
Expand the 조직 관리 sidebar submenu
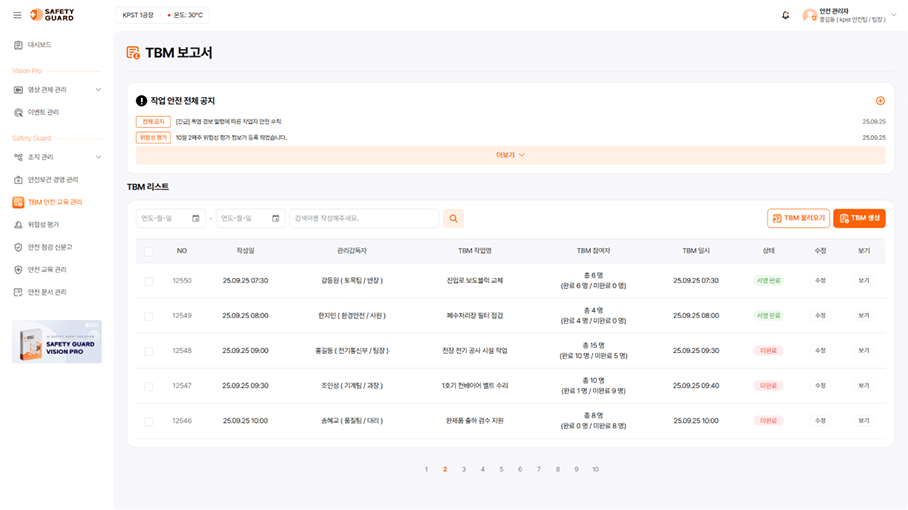pyautogui.click(x=98, y=157)
